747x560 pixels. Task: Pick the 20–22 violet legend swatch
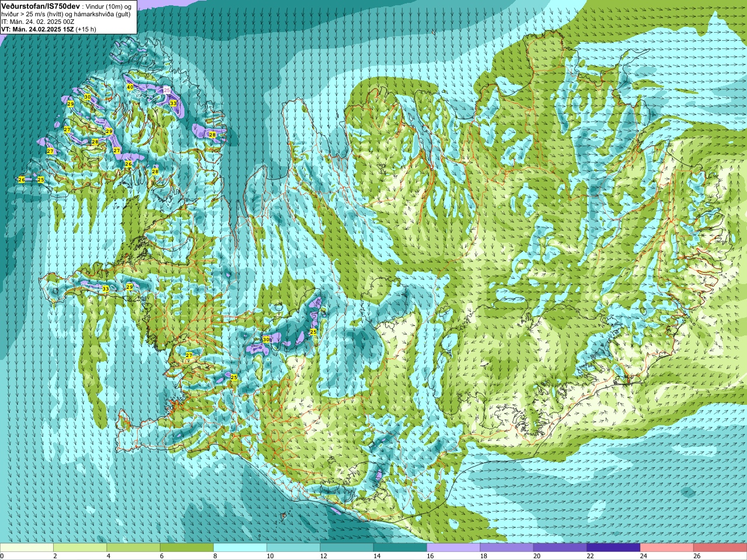coord(560,547)
